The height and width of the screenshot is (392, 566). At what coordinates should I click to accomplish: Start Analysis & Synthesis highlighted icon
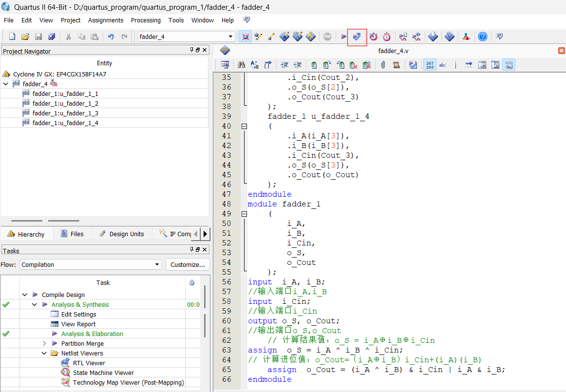[x=357, y=37]
